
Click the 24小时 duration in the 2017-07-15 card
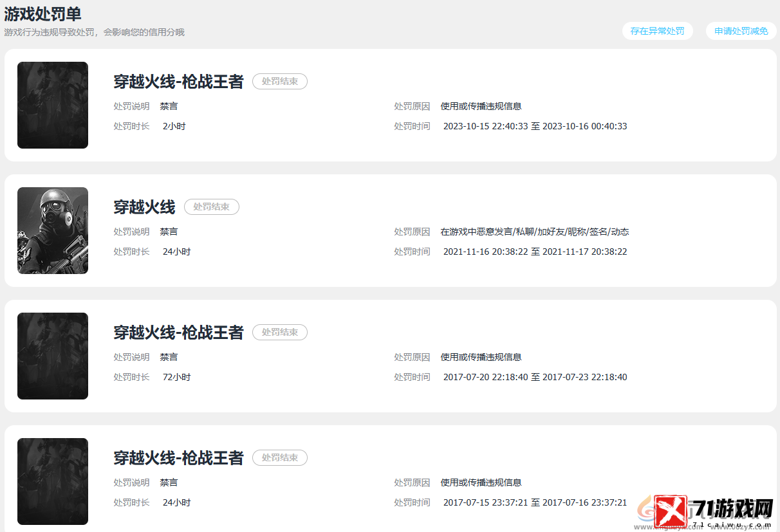[177, 503]
